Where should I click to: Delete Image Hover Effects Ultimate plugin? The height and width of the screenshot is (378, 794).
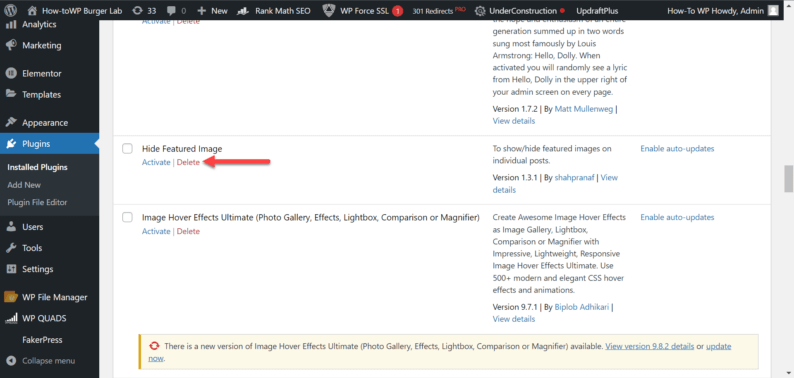tap(188, 231)
